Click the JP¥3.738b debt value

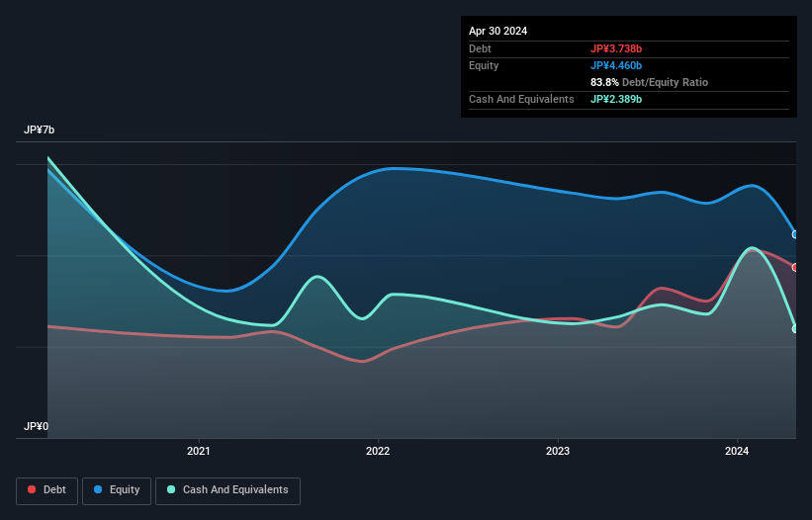616,48
